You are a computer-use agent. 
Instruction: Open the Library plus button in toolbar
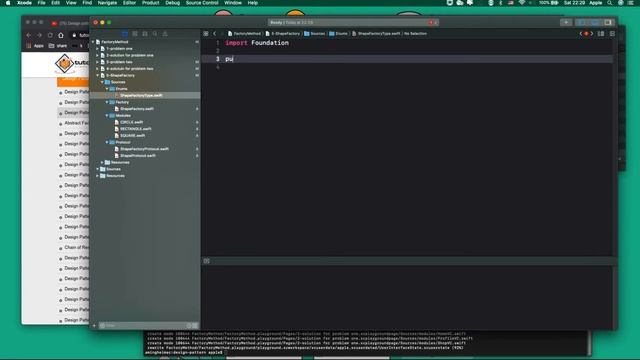point(566,22)
